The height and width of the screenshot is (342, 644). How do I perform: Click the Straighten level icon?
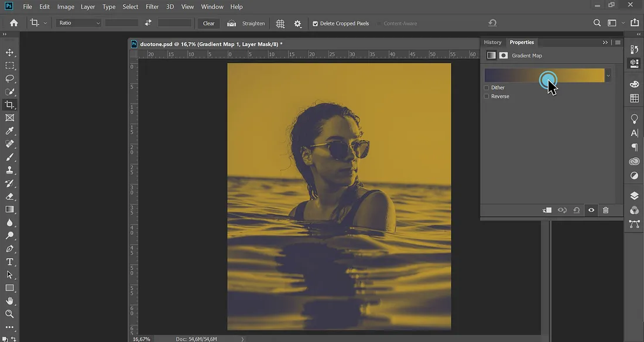[x=232, y=23]
